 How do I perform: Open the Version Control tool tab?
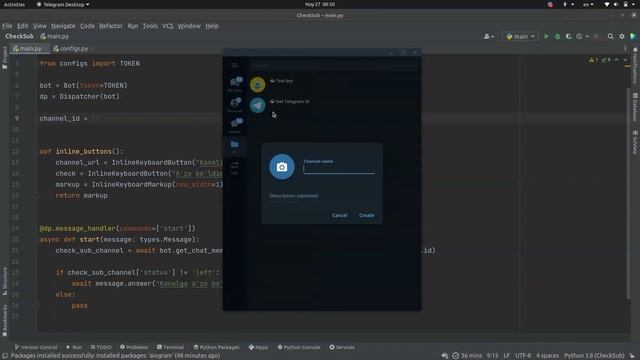36,347
